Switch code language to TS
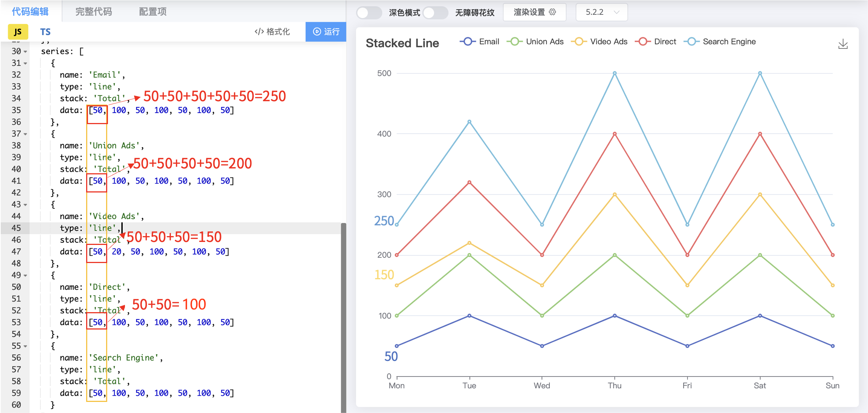 click(x=45, y=32)
